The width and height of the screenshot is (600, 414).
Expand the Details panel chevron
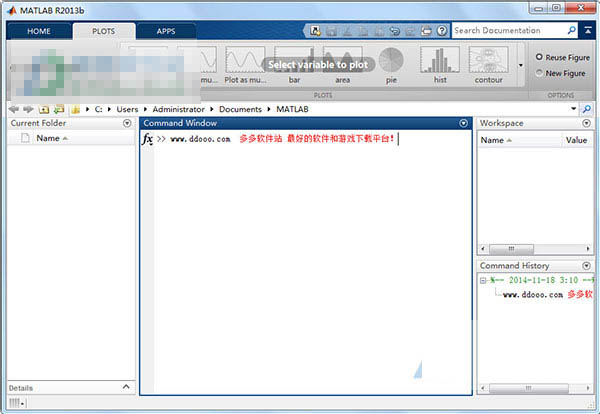point(126,387)
